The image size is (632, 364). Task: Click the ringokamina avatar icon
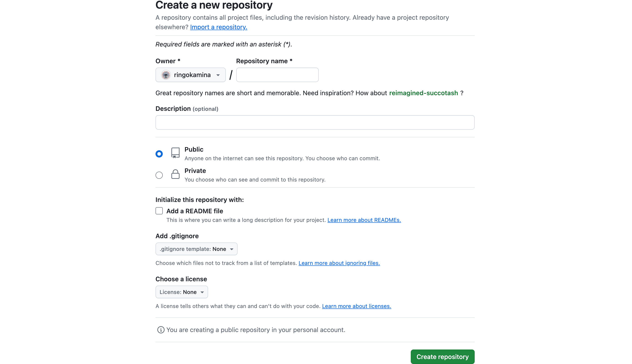tap(166, 75)
